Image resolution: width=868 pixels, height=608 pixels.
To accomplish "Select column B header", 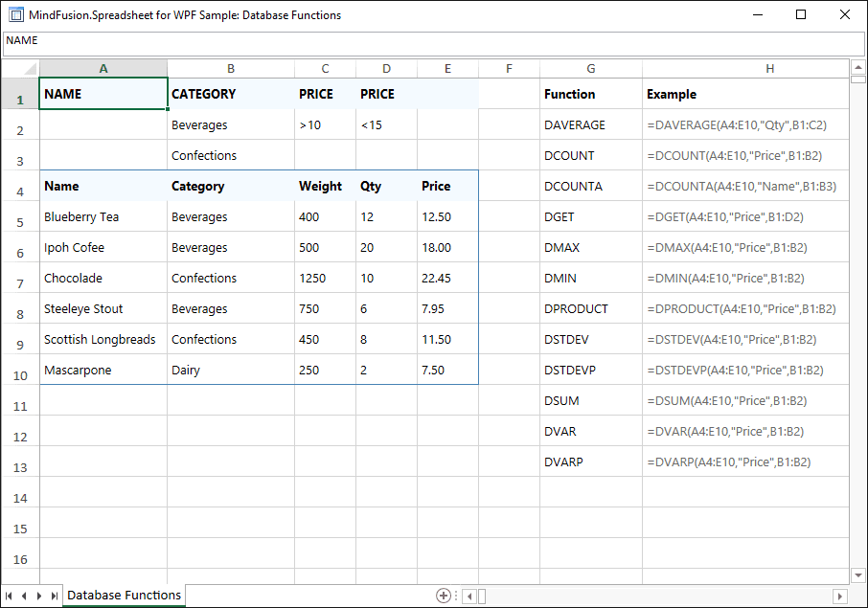I will point(231,69).
